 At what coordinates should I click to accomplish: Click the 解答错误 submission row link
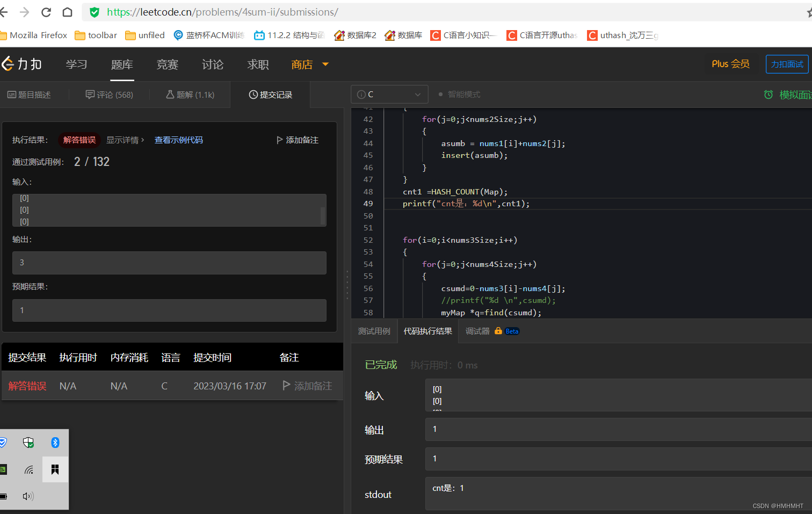point(27,386)
